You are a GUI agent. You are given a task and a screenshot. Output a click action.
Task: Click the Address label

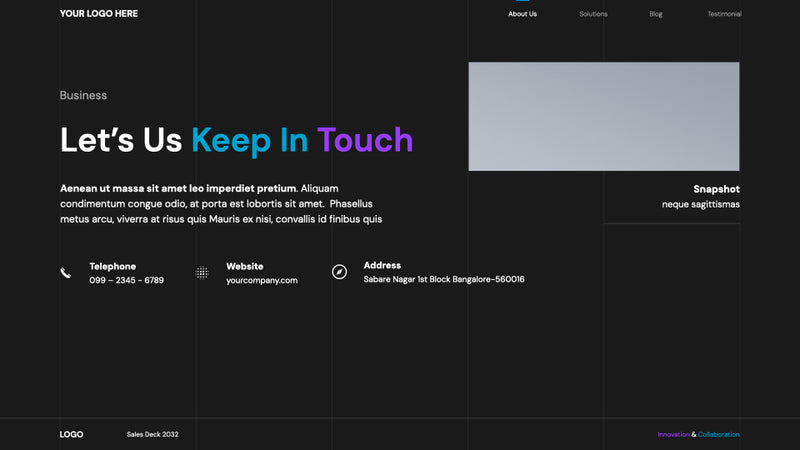pyautogui.click(x=382, y=265)
